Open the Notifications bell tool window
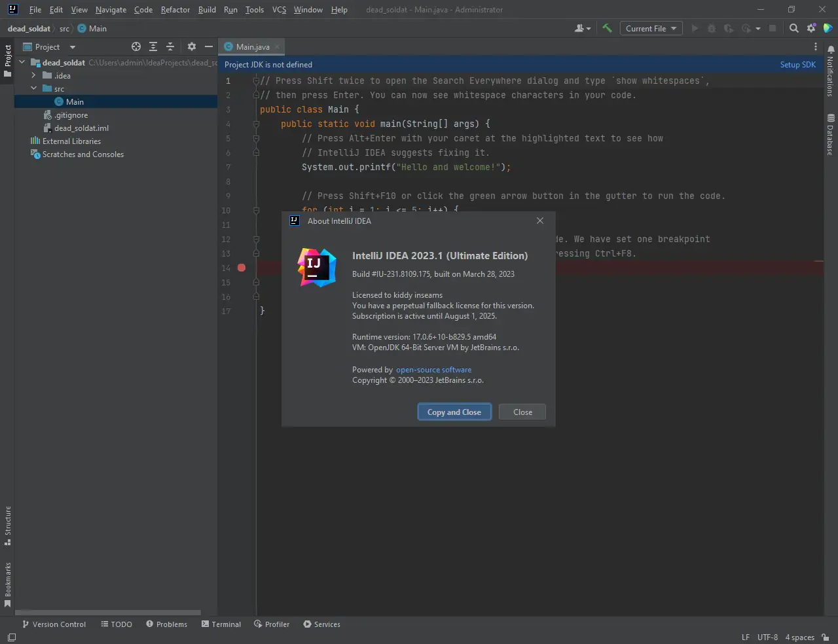 point(831,70)
